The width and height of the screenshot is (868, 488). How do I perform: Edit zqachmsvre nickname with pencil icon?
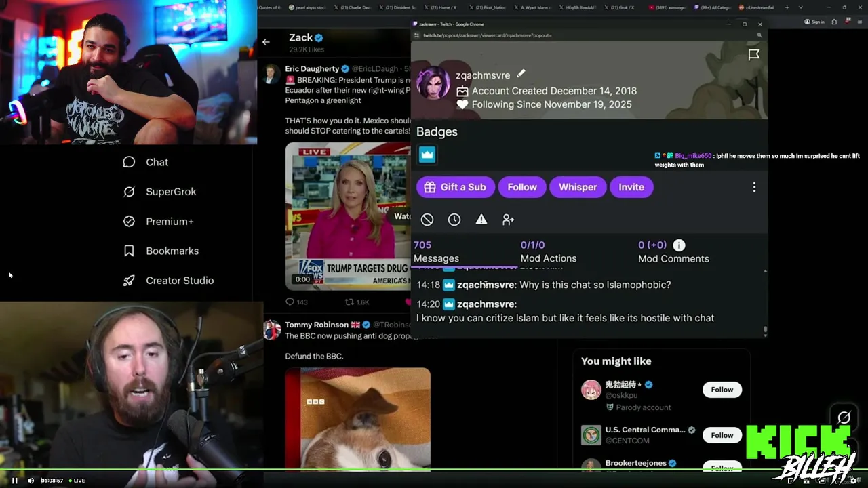(521, 74)
